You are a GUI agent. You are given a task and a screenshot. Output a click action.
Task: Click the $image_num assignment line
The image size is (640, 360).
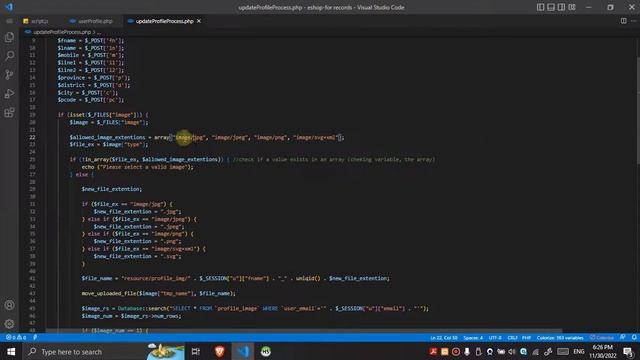[131, 316]
